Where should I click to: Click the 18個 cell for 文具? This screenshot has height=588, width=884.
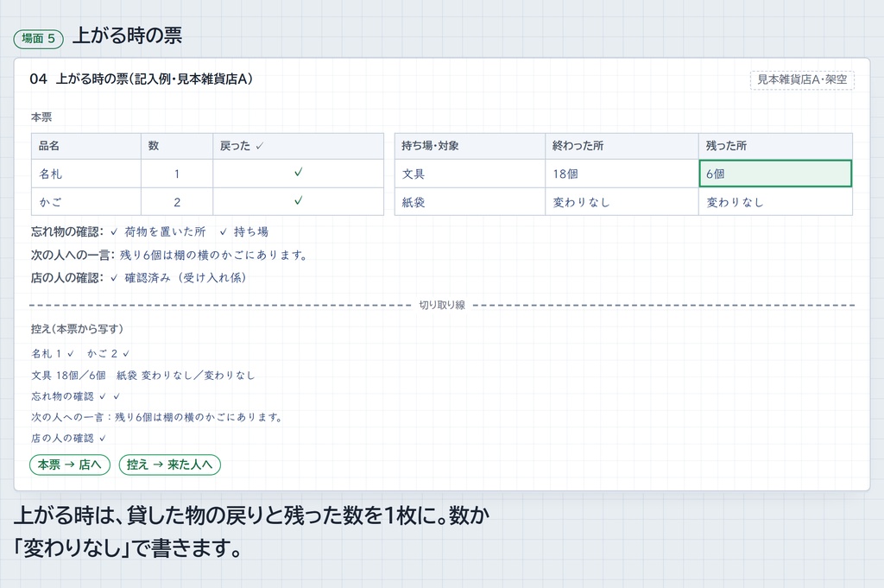(x=622, y=174)
